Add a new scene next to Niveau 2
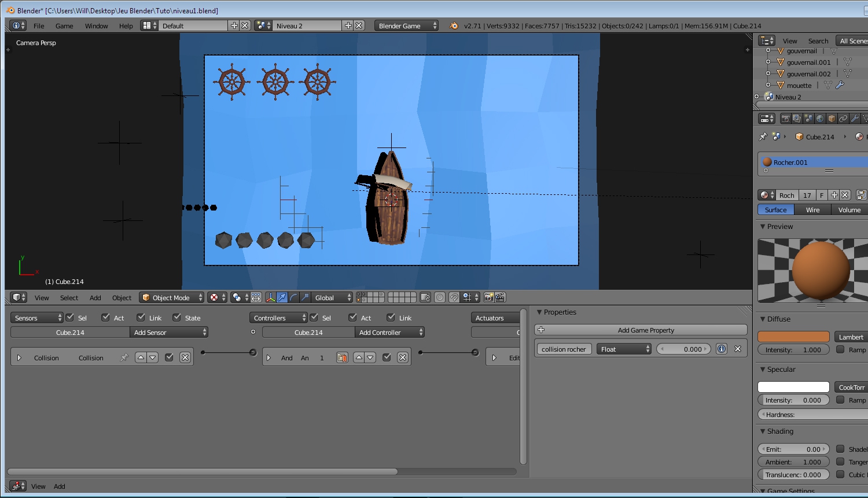The image size is (868, 498). pyautogui.click(x=348, y=25)
